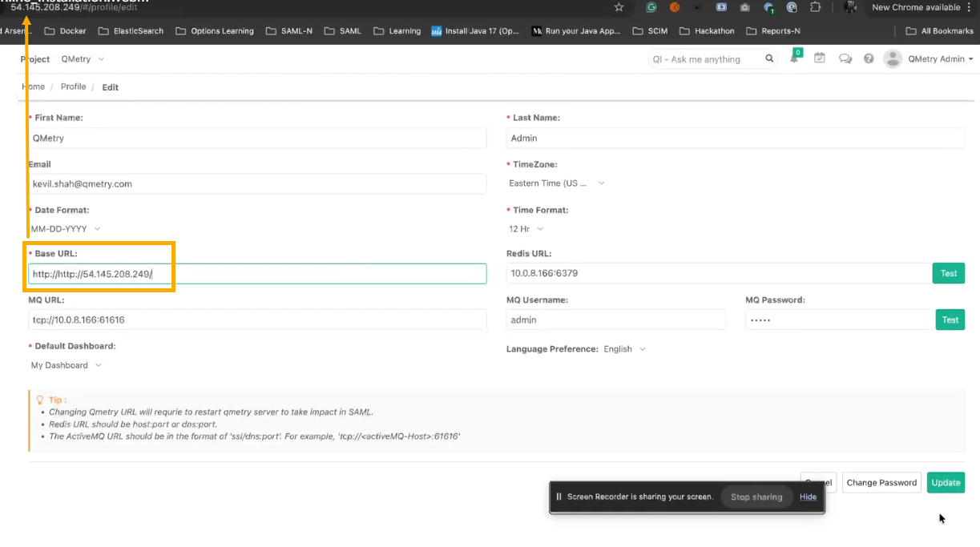Open the Grammarly extension icon
The width and height of the screenshot is (980, 547).
click(651, 7)
